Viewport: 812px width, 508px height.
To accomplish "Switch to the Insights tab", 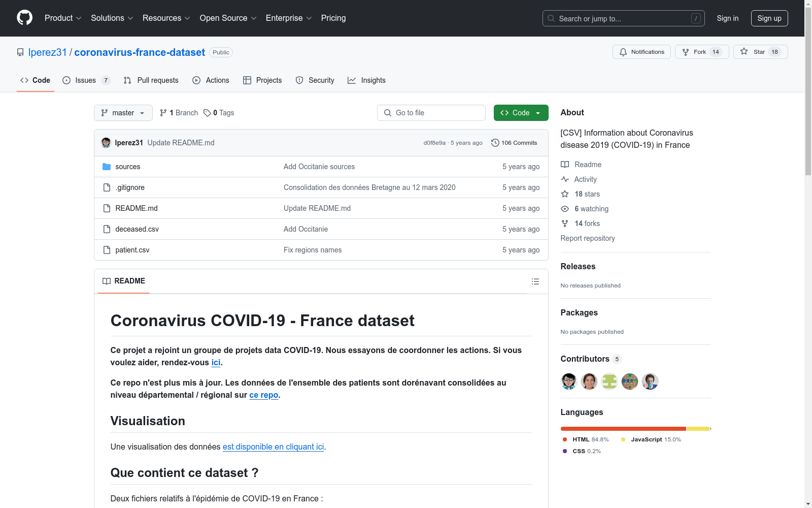I will coord(366,80).
